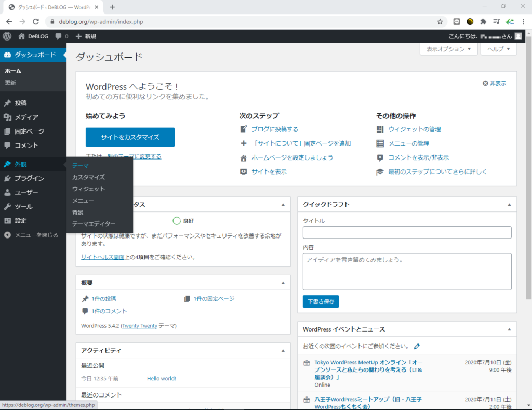Viewport: 532px width, 410px height.
Task: Select カスタマイズ in the 外観 submenu
Action: pos(88,177)
